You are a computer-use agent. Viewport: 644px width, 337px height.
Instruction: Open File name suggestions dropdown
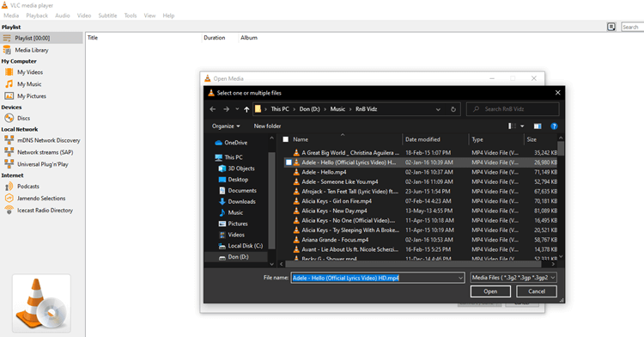pos(460,278)
